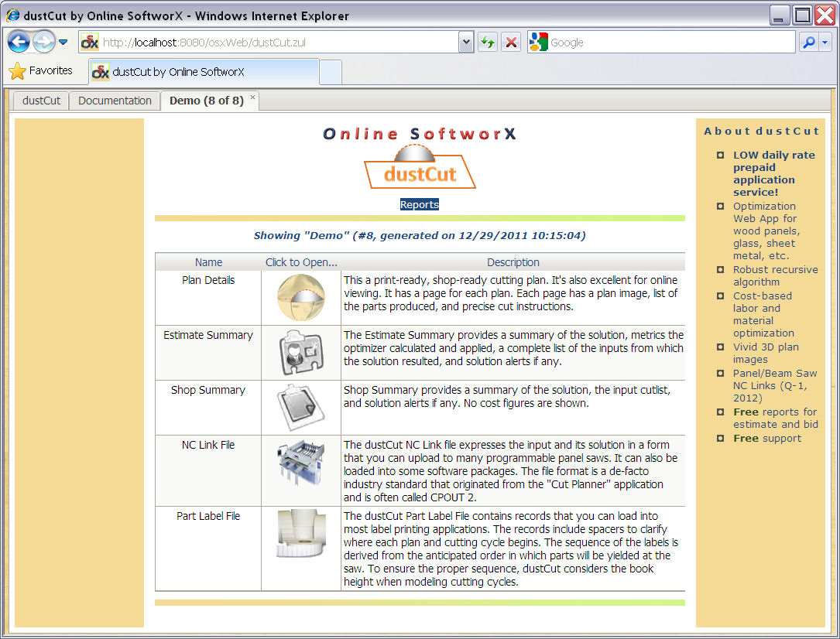Click the Internet Explorer title bar icon
This screenshot has width=840, height=639.
(13, 15)
